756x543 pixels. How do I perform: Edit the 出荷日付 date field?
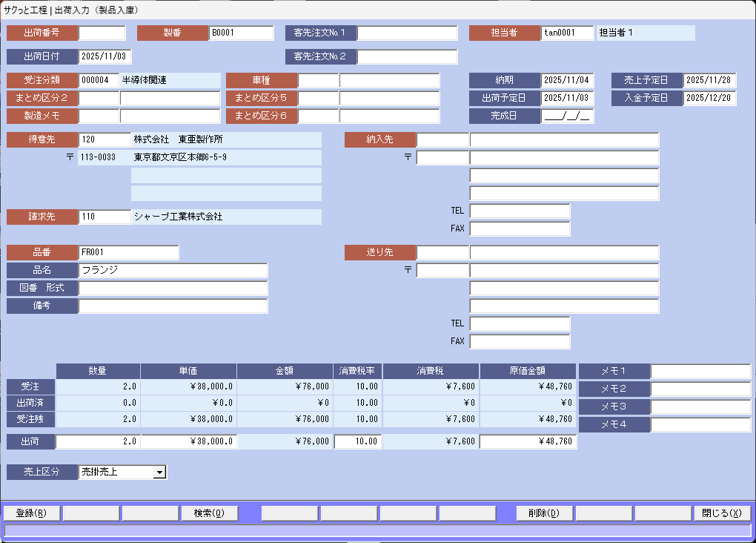(x=105, y=56)
